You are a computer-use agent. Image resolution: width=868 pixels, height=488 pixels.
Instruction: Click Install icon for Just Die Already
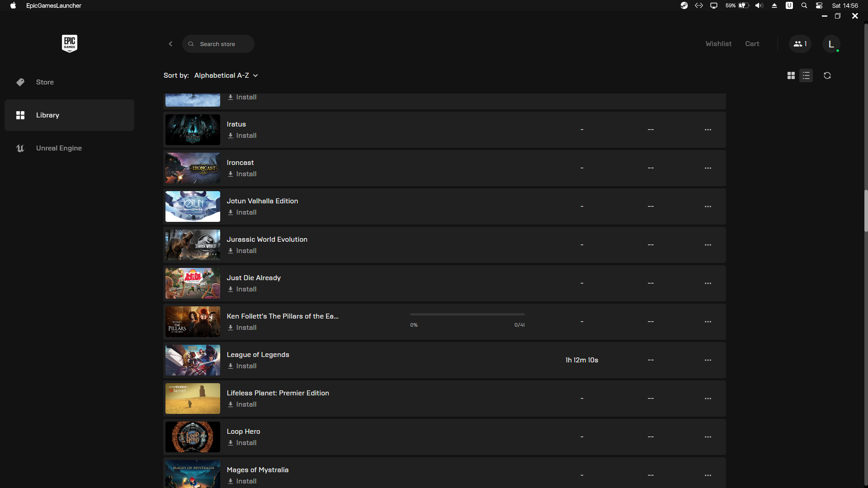(x=231, y=289)
